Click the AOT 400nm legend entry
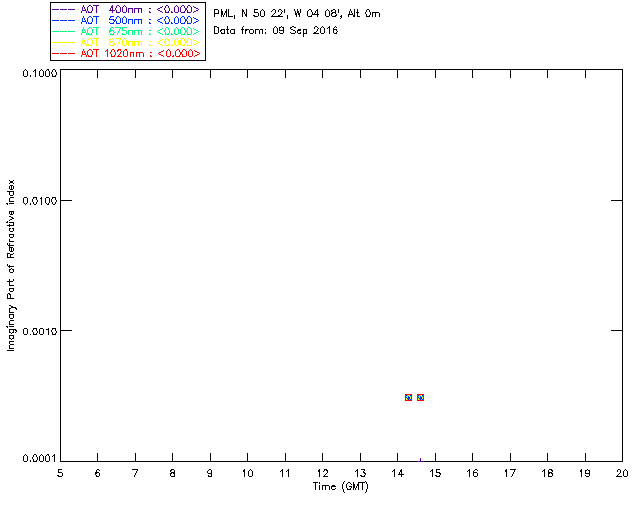Image resolution: width=640 pixels, height=512 pixels. point(126,9)
